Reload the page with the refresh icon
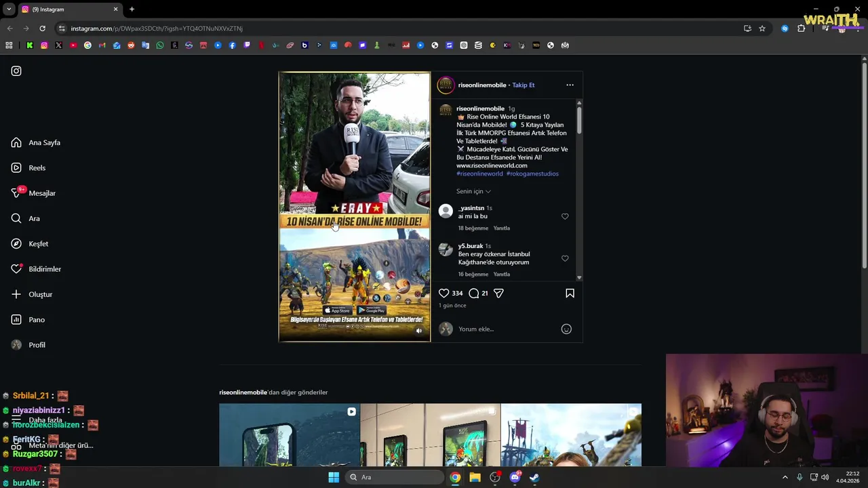Screen dimensions: 868x488 click(42, 28)
